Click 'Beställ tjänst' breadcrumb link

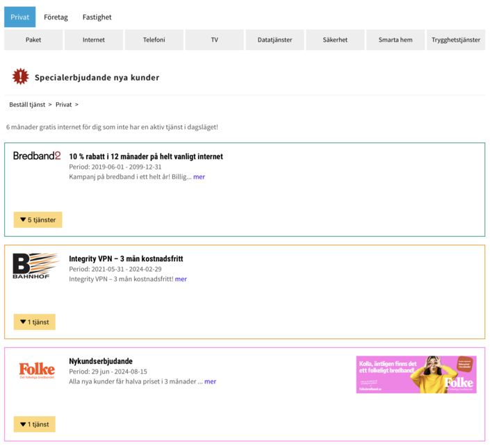tap(27, 104)
